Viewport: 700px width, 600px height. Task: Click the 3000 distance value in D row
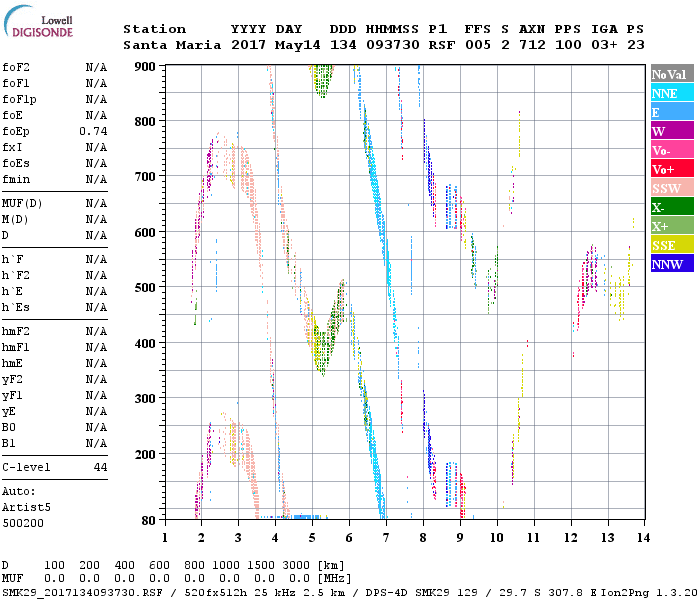click(296, 566)
